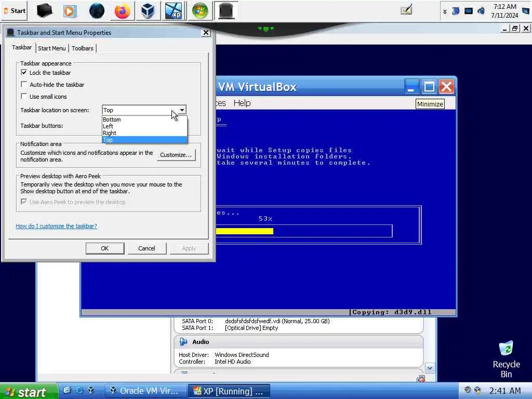Launch Firefox from the top taskbar
Screen dimensions: 532x399
click(x=122, y=11)
